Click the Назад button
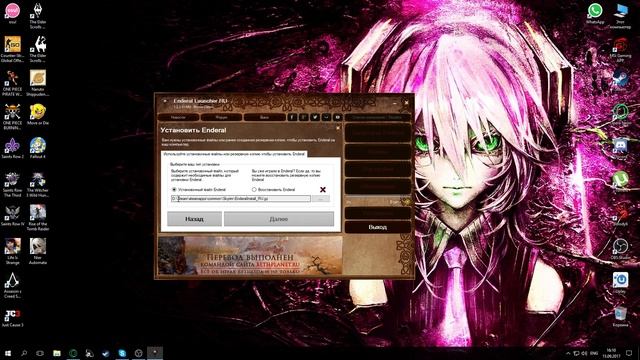 pos(194,219)
